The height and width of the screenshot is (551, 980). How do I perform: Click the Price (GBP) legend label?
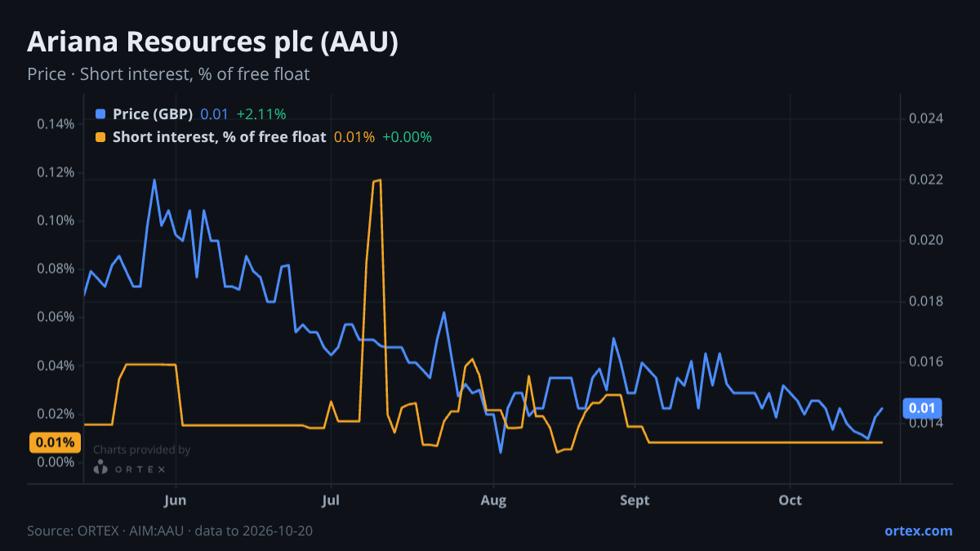(x=153, y=114)
